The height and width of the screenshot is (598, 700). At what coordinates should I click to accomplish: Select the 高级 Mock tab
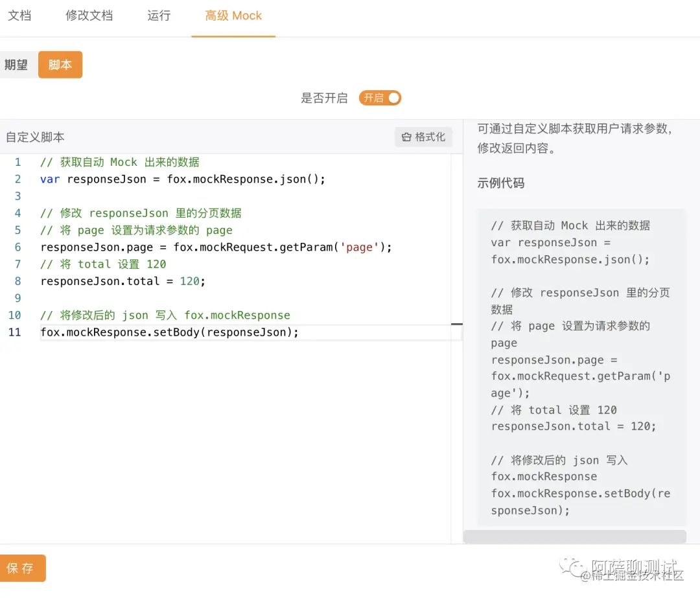click(233, 16)
